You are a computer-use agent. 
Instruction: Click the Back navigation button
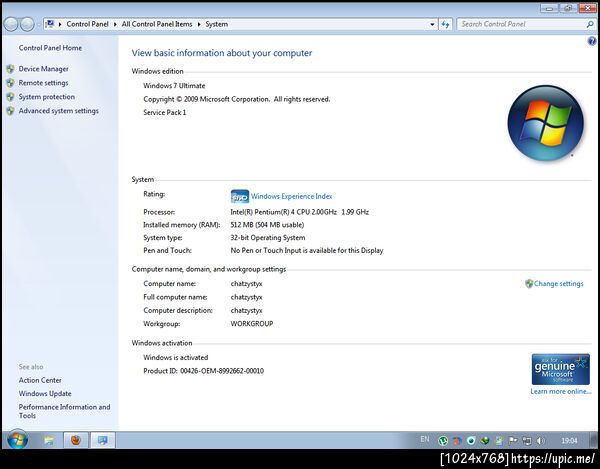tap(11, 24)
